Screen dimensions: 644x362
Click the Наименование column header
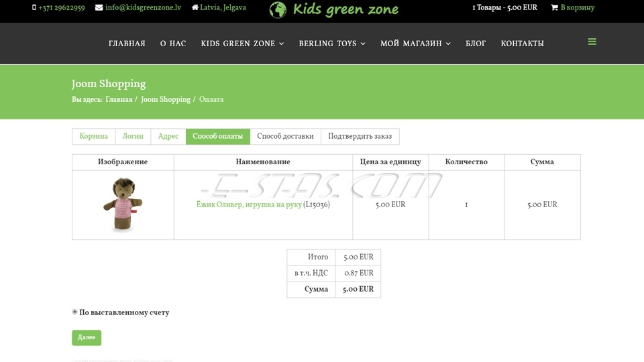coord(263,162)
